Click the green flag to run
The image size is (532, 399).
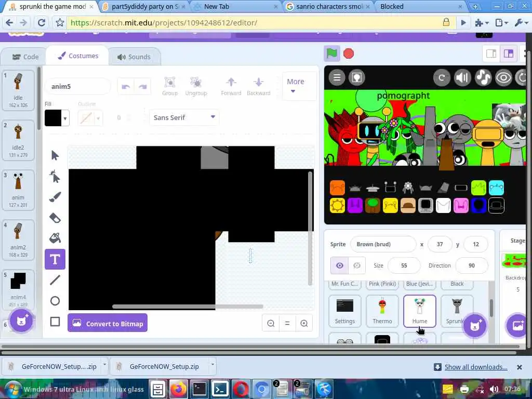(x=331, y=54)
